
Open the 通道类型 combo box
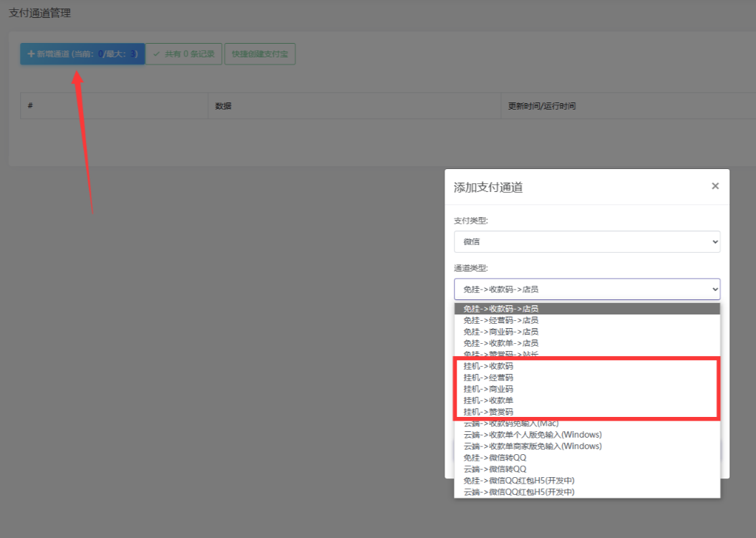(586, 289)
